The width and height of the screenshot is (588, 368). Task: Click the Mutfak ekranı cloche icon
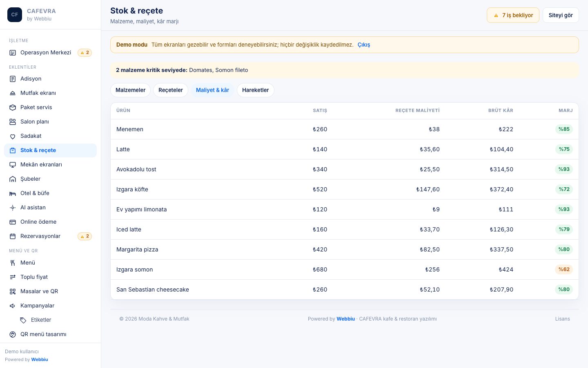click(13, 93)
